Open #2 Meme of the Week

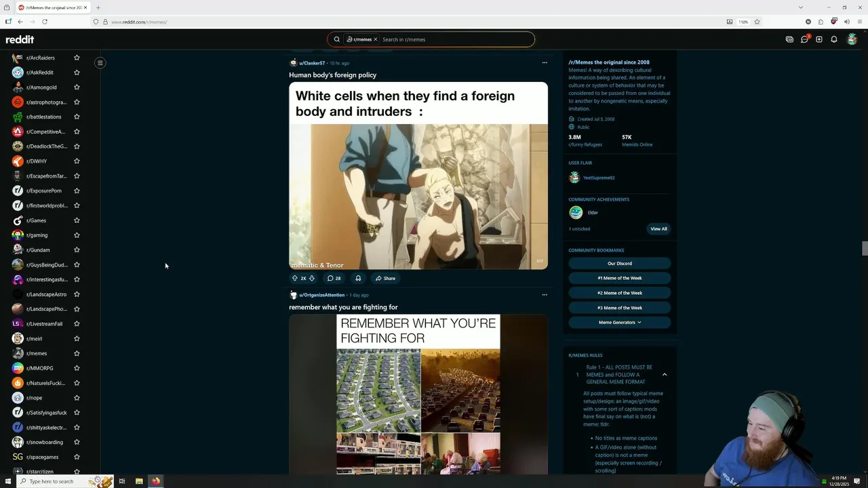coord(620,293)
